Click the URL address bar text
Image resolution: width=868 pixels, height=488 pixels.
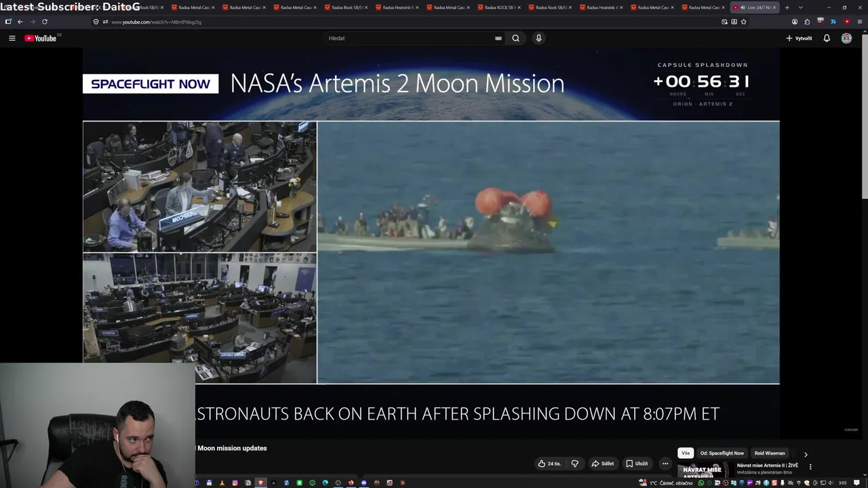coord(156,22)
